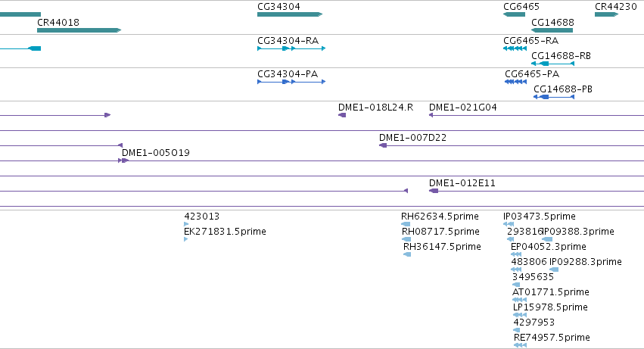Open the CG6465-PA label
The height and width of the screenshot is (349, 644).
click(531, 73)
